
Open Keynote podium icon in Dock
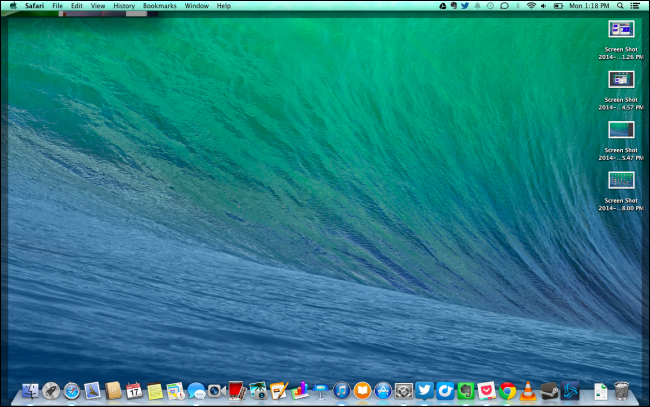[x=320, y=391]
